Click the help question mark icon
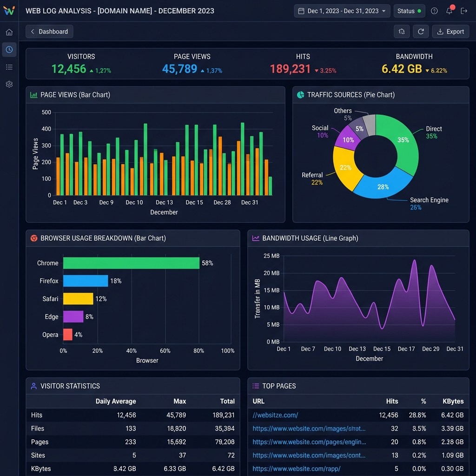 (x=435, y=11)
